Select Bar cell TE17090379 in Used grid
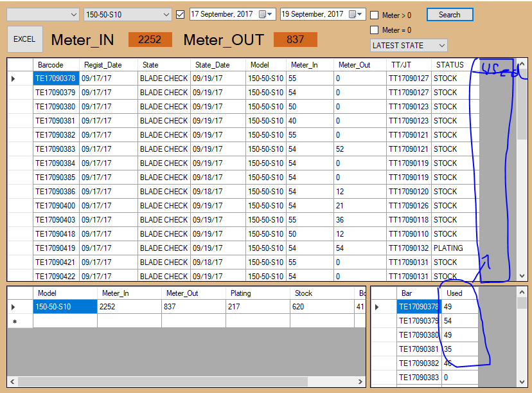The height and width of the screenshot is (393, 532). click(x=419, y=321)
